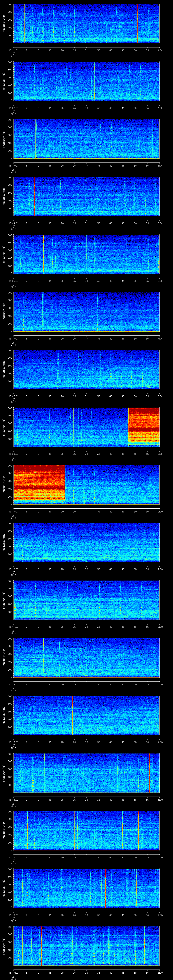Select the '5:00' end label of 15:04:00 axis

click(160, 223)
